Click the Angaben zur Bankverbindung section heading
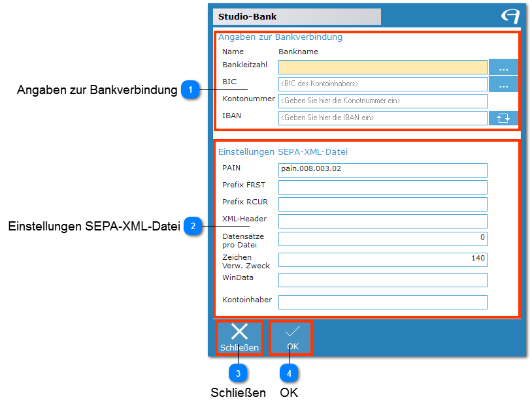The width and height of the screenshot is (532, 410). (280, 37)
